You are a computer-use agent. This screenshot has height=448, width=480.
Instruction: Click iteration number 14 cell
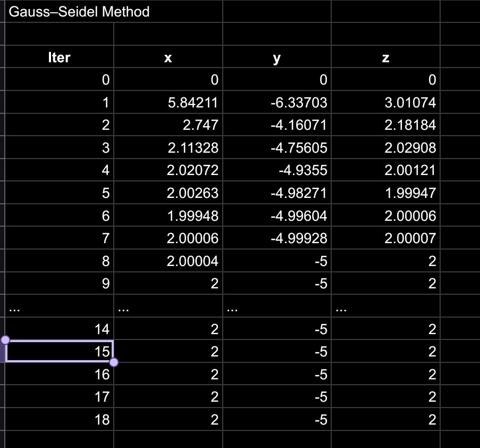click(x=59, y=329)
